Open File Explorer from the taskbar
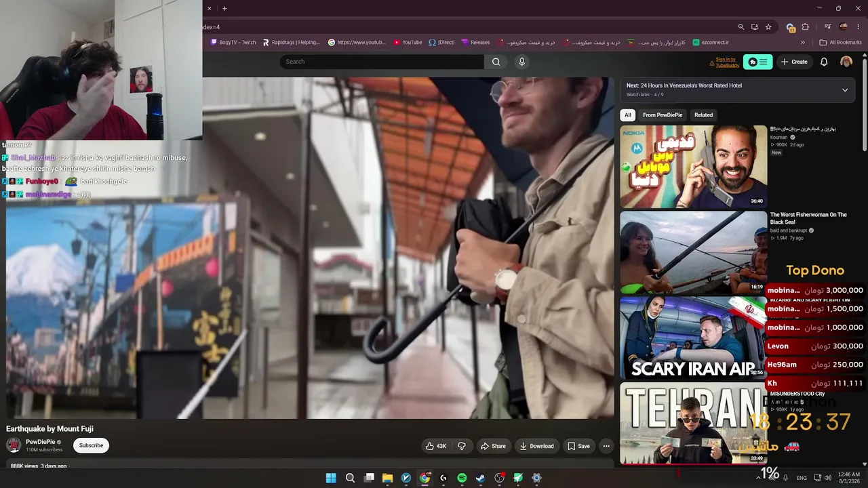 [387, 478]
